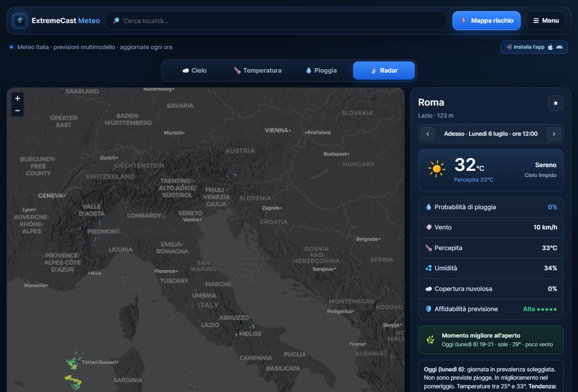This screenshot has height=392, width=578.
Task: Click the 0% rain probability value
Action: tap(552, 207)
